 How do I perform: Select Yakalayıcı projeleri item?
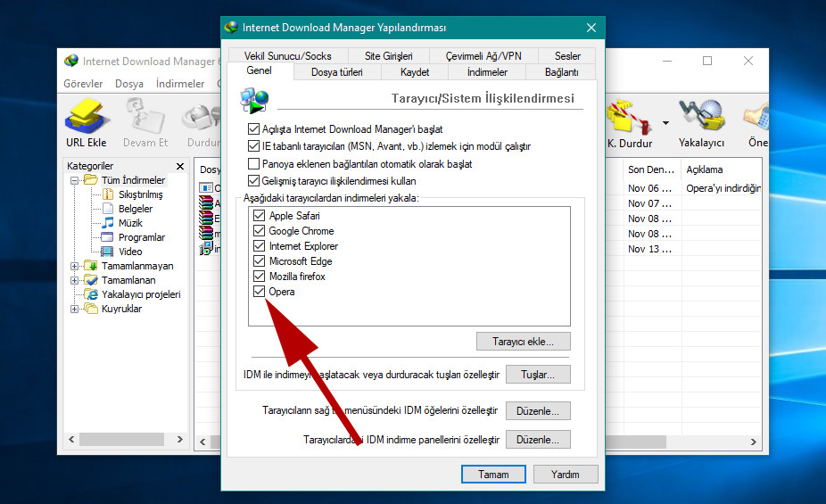click(x=141, y=294)
